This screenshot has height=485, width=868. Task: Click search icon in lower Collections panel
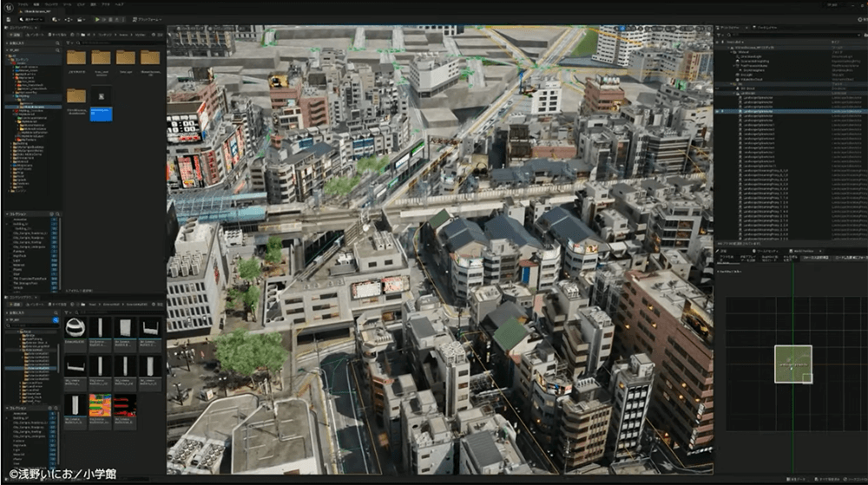[57, 408]
